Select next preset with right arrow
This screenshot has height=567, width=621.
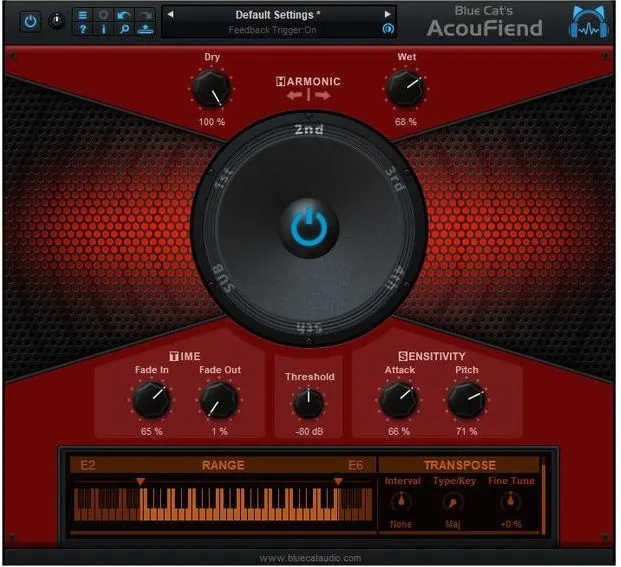pos(388,15)
